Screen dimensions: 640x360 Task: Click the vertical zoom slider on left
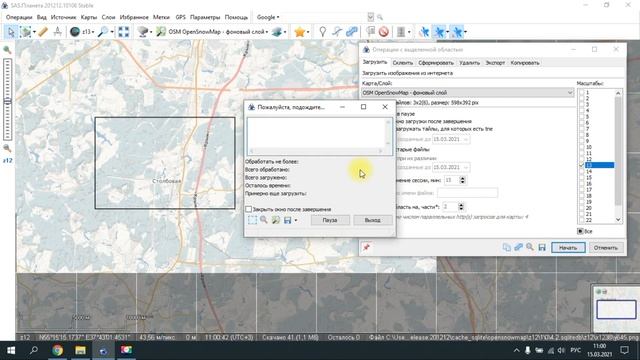coord(7,99)
